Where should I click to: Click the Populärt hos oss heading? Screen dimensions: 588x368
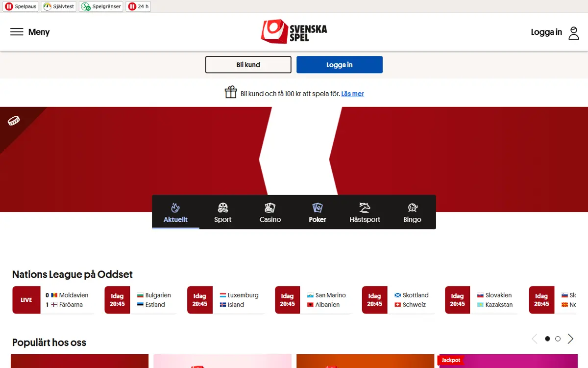point(49,342)
